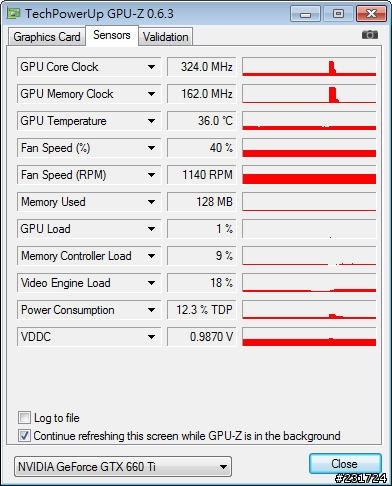Screen dimensions: 392x486
Task: Uncheck Continue refreshing in background checkbox
Action: [24, 436]
